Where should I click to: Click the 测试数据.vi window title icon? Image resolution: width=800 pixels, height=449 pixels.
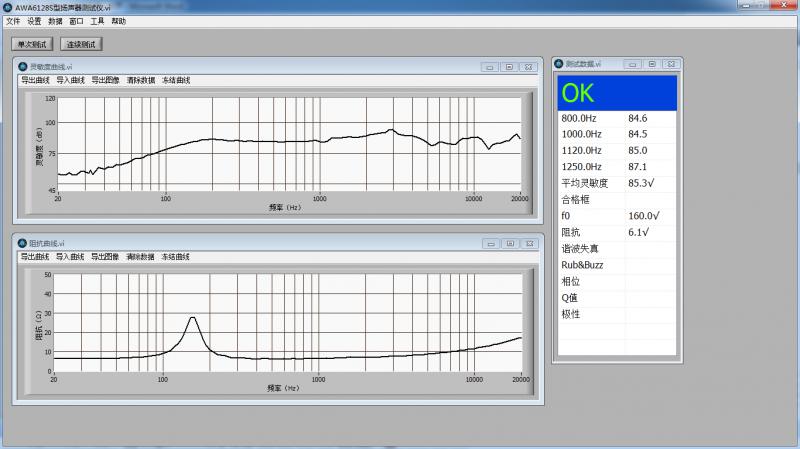(x=559, y=63)
